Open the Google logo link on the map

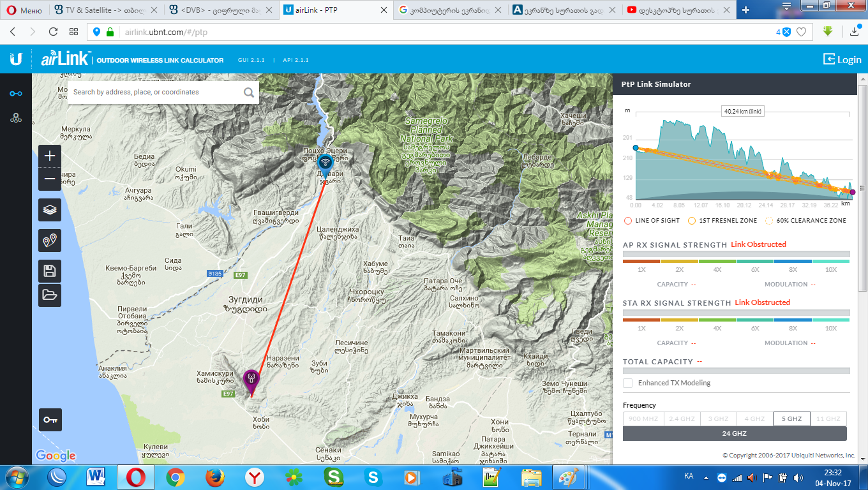56,456
